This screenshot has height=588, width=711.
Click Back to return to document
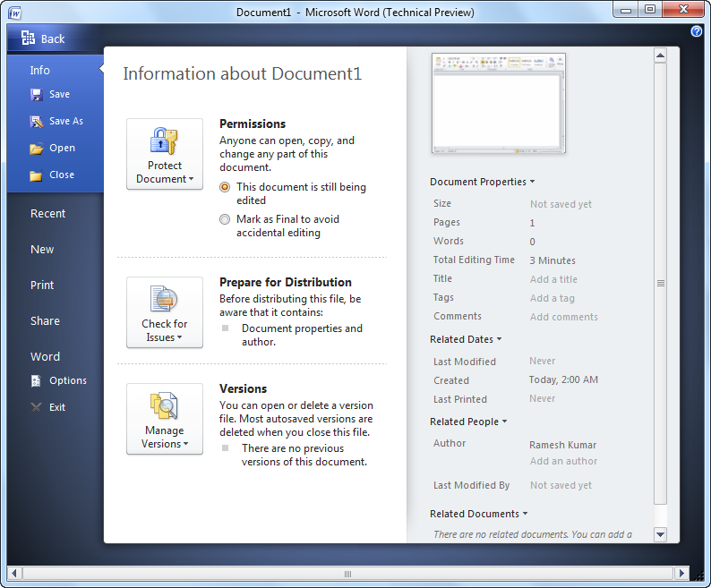(x=53, y=39)
